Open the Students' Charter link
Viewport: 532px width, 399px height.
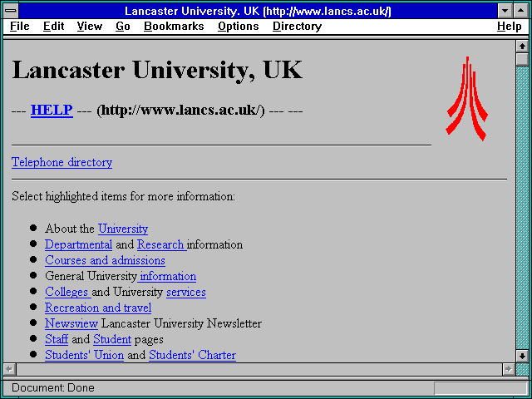192,355
